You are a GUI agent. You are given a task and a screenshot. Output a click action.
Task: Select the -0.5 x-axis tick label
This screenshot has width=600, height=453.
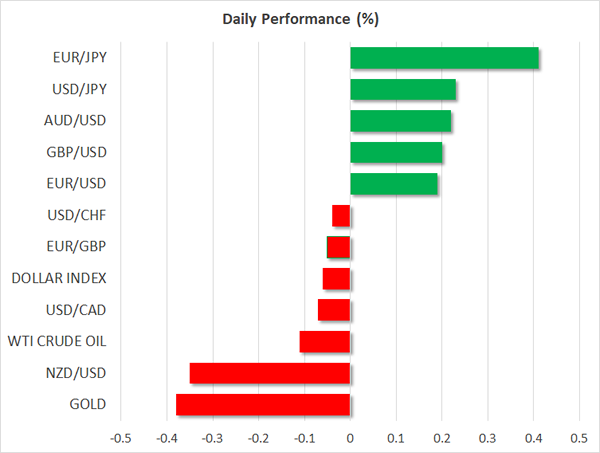click(x=120, y=438)
